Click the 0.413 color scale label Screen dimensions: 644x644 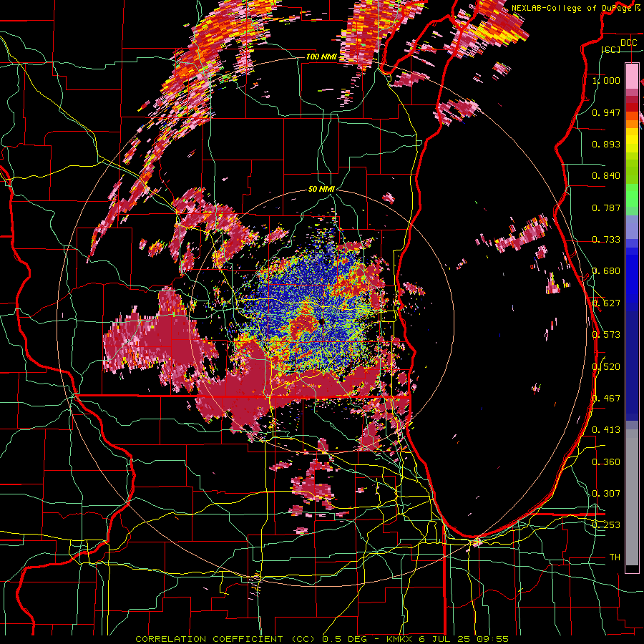606,430
